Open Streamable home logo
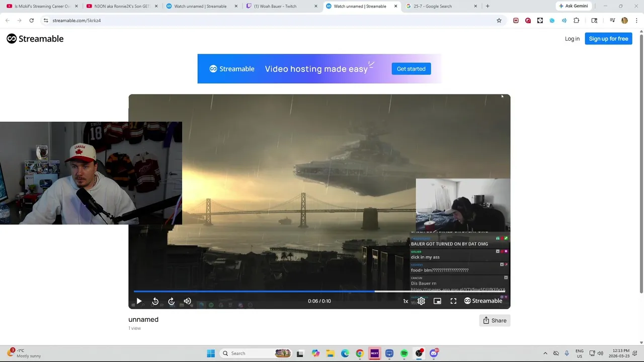 click(x=35, y=39)
